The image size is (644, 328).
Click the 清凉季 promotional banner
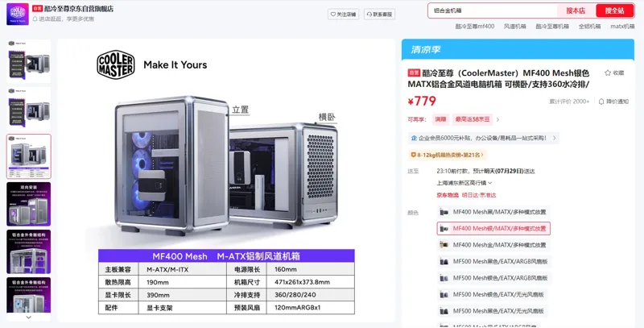point(518,50)
